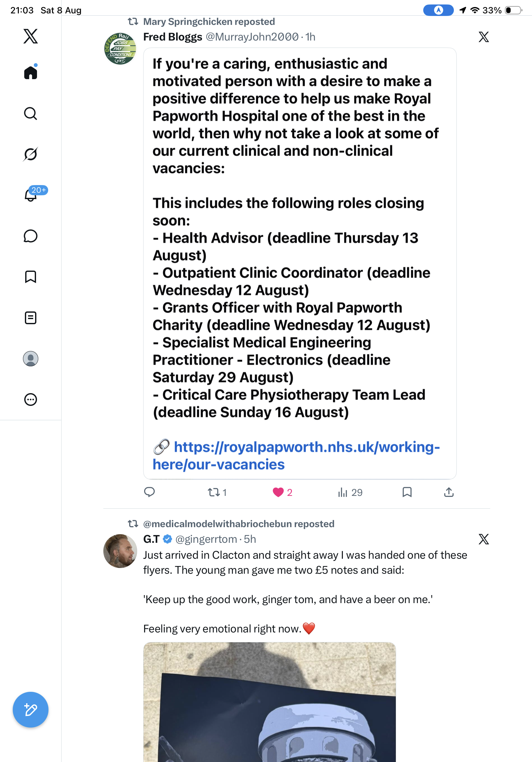
Task: Reply to the Fred Bloggs post
Action: (149, 492)
